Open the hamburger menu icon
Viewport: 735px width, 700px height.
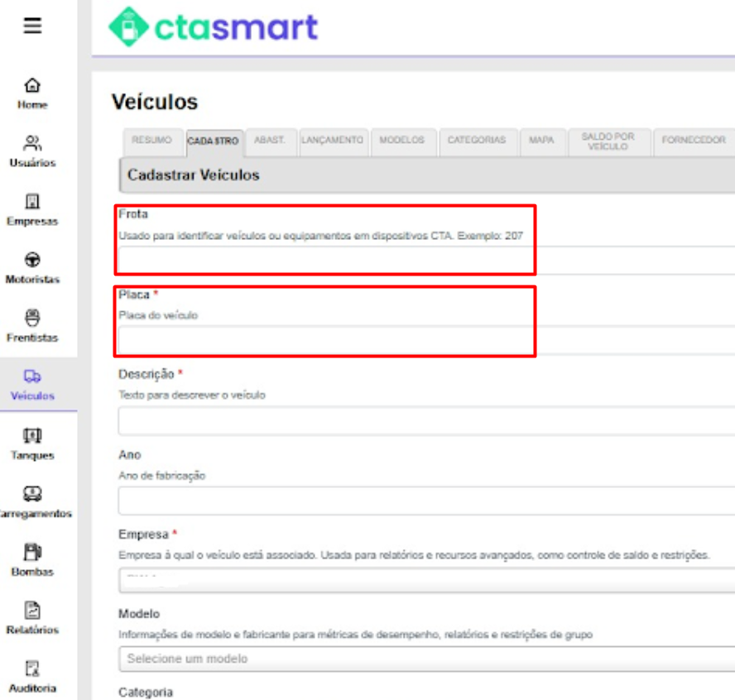tap(32, 26)
